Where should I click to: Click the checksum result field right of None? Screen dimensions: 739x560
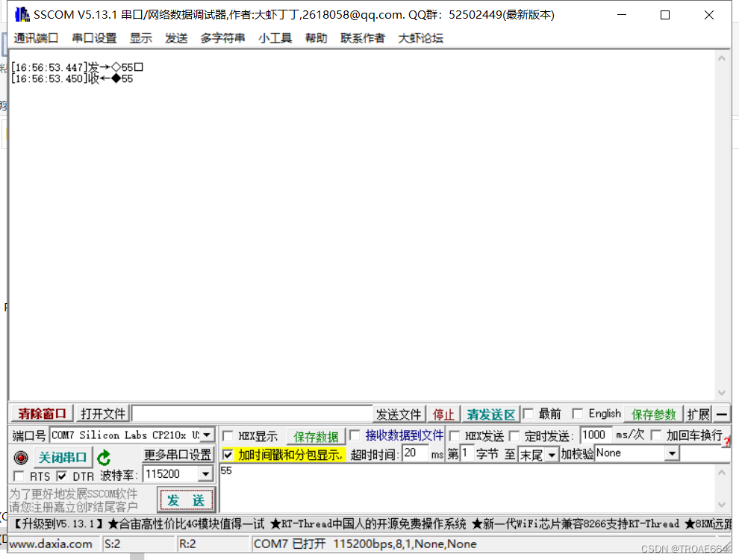[705, 453]
